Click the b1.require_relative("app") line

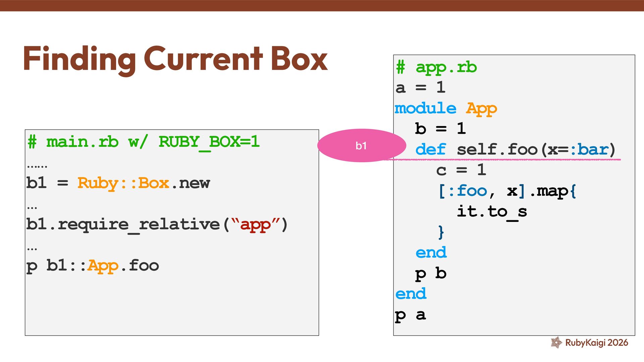[x=157, y=224]
